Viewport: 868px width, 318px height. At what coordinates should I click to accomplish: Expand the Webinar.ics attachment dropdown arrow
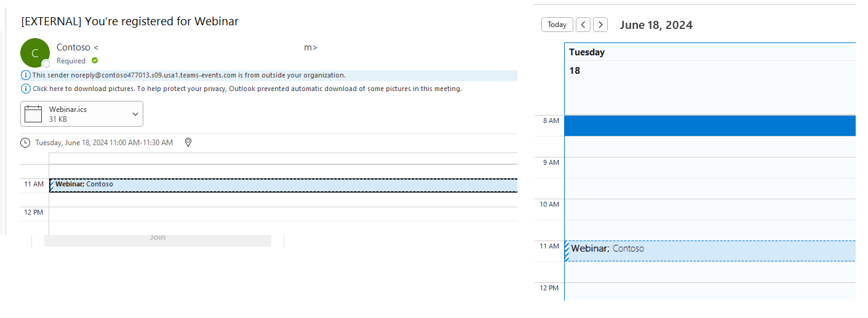click(x=135, y=114)
